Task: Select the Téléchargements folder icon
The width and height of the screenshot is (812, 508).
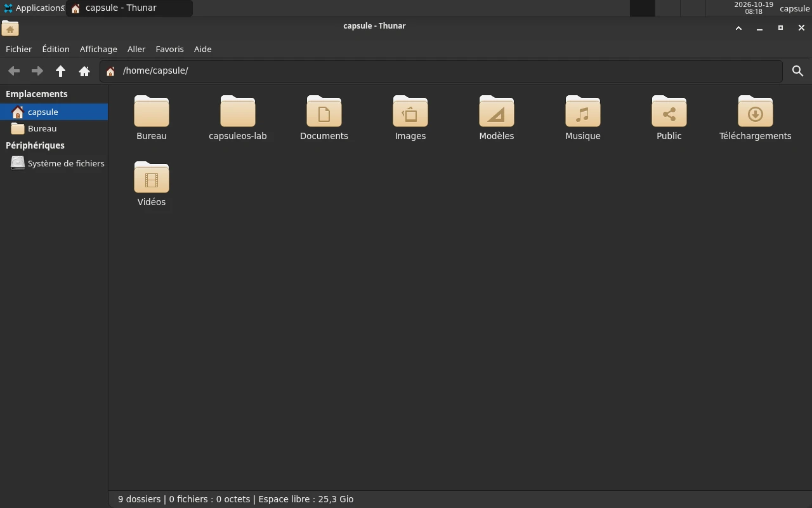Action: click(756, 111)
